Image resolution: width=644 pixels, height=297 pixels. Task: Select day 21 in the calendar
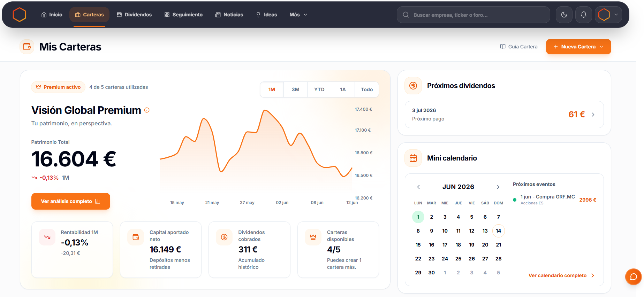(499, 245)
